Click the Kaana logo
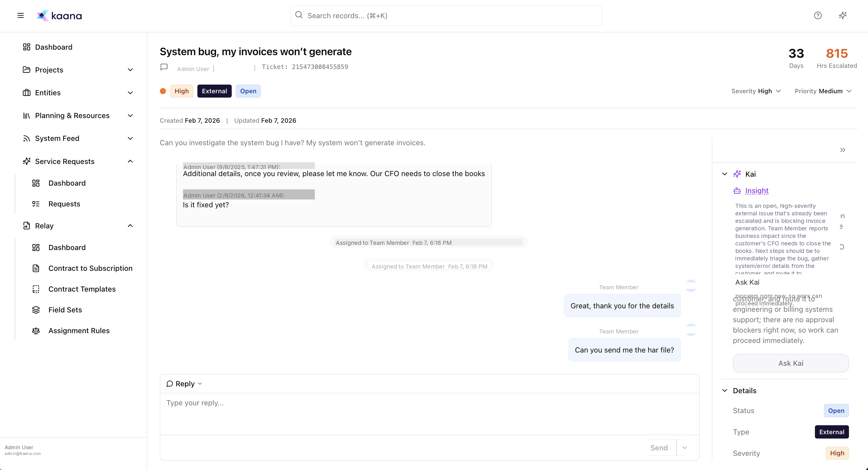The width and height of the screenshot is (868, 470). (x=59, y=16)
